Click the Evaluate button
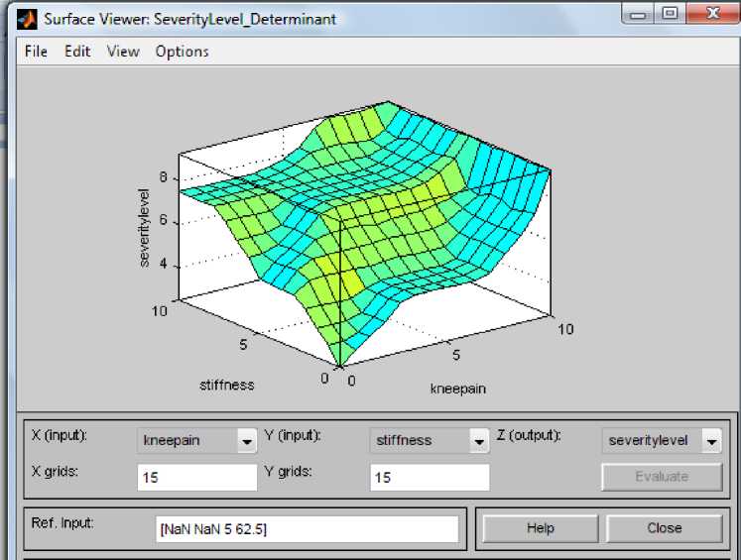Image resolution: width=741 pixels, height=560 pixels. (662, 477)
